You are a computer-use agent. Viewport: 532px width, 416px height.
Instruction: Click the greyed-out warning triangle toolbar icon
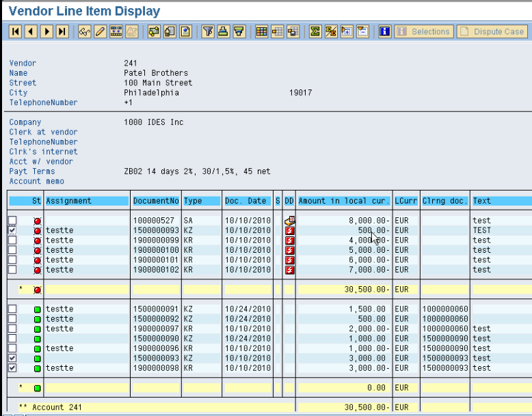[x=132, y=31]
